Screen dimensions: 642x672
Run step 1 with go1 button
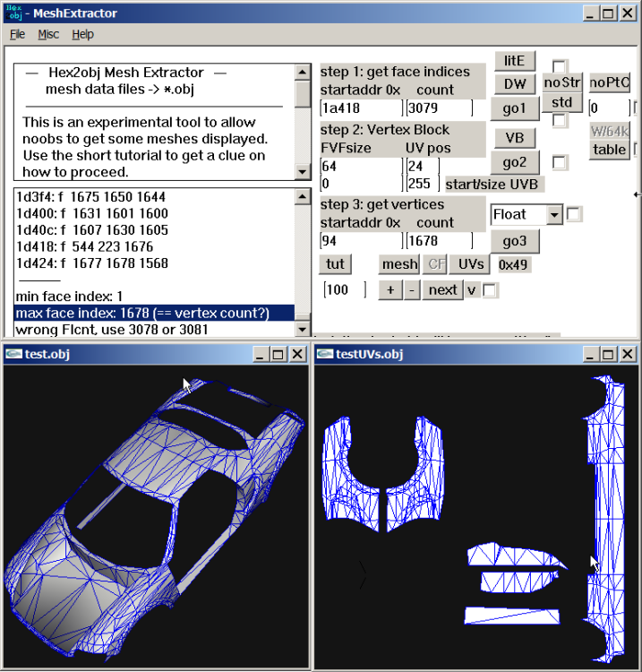514,108
